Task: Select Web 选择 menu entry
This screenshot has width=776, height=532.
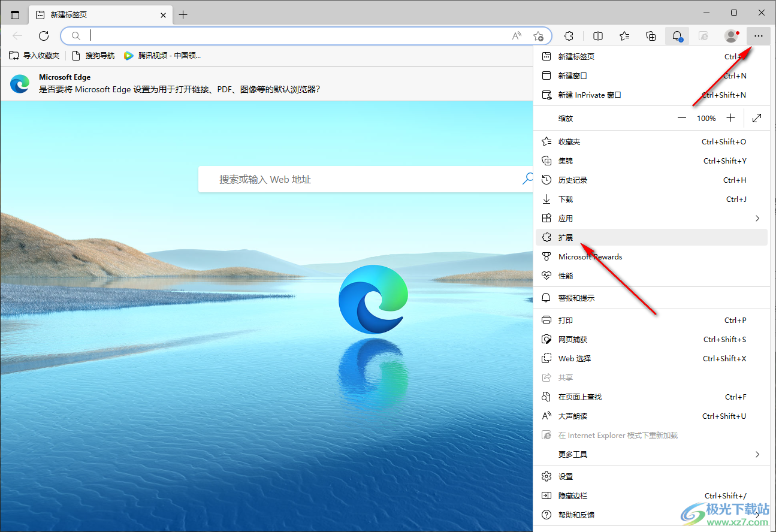Action: 651,358
